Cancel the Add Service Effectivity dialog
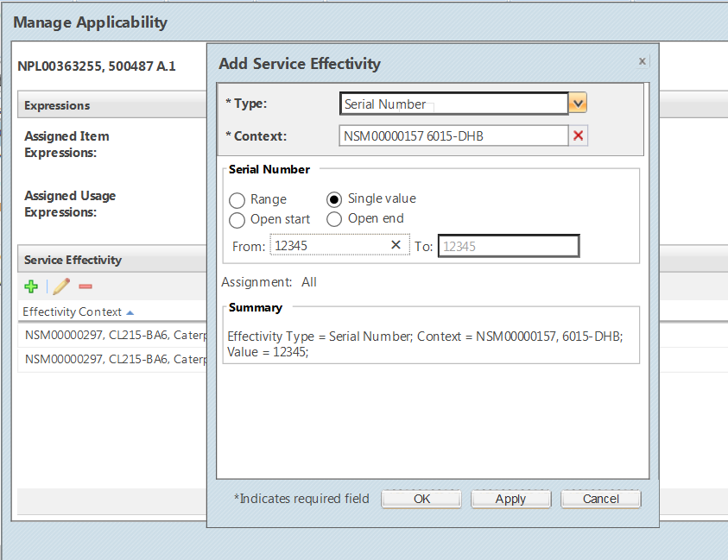 [600, 499]
